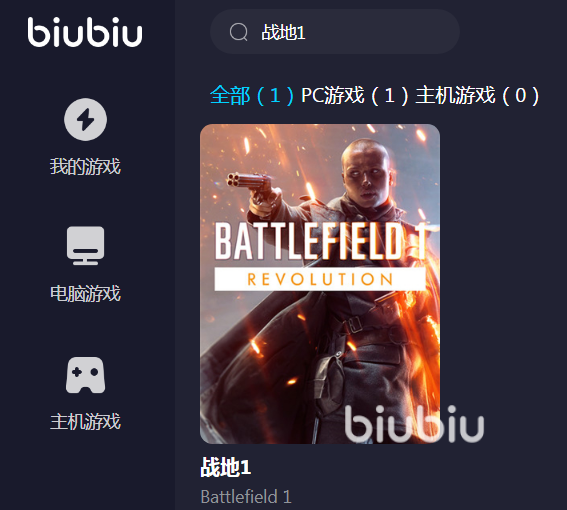Focus the search field containing 战地1
The height and width of the screenshot is (510, 567).
(334, 32)
